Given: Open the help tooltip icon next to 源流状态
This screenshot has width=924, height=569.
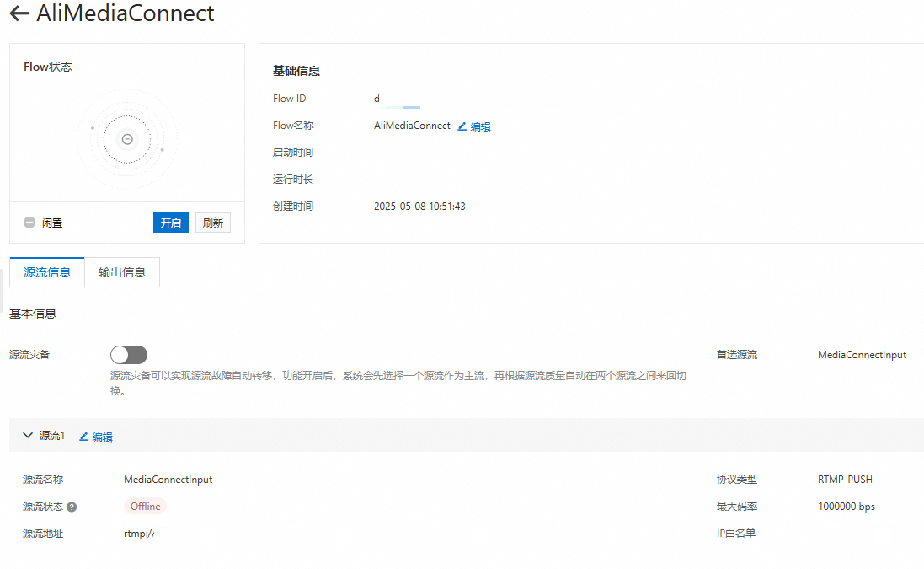Looking at the screenshot, I should coord(72,507).
